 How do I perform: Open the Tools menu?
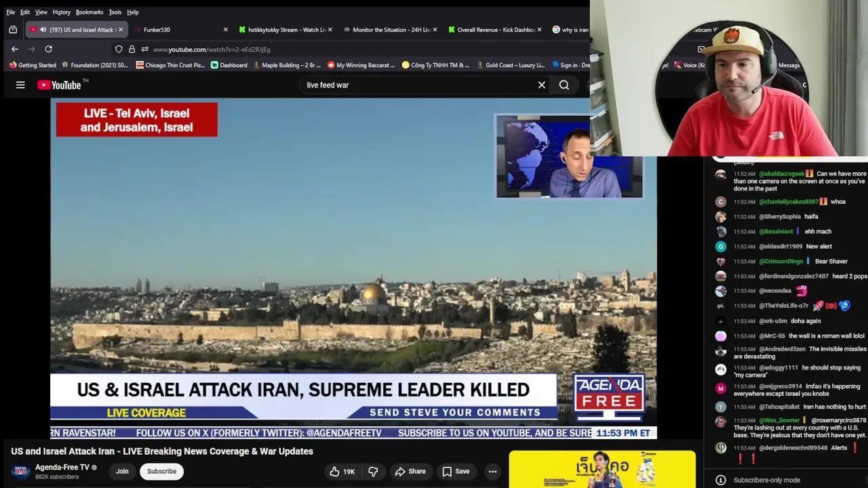click(x=115, y=12)
